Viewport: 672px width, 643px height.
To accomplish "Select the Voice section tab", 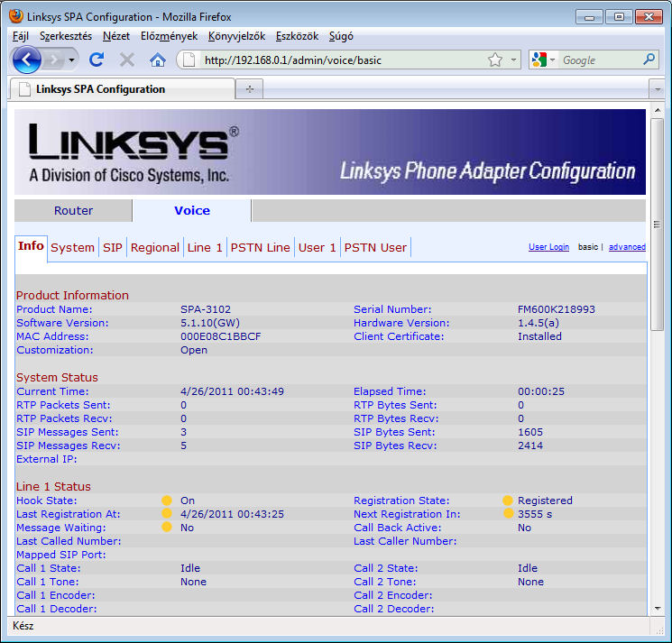I will [192, 211].
